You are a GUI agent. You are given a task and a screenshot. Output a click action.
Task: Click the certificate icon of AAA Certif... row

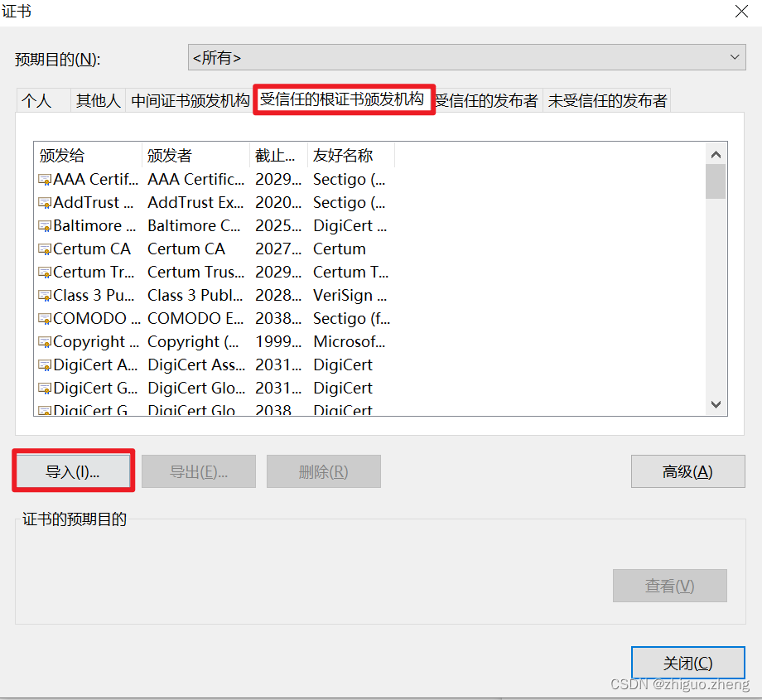(x=45, y=180)
